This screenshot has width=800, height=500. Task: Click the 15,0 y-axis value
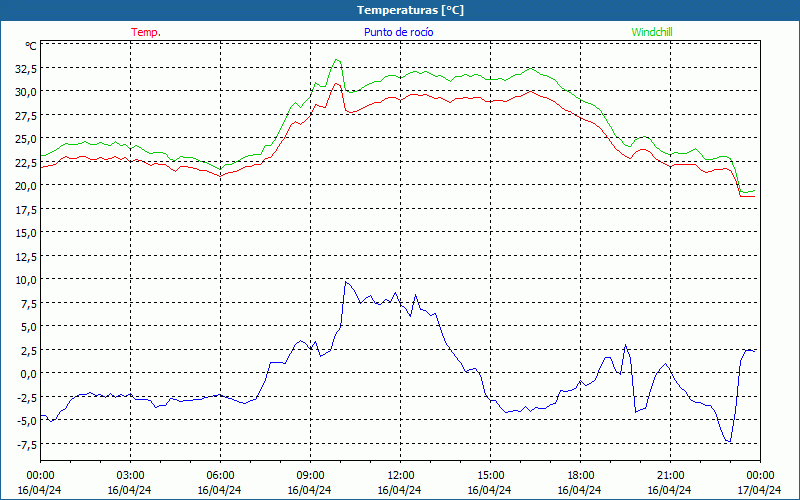[26, 233]
